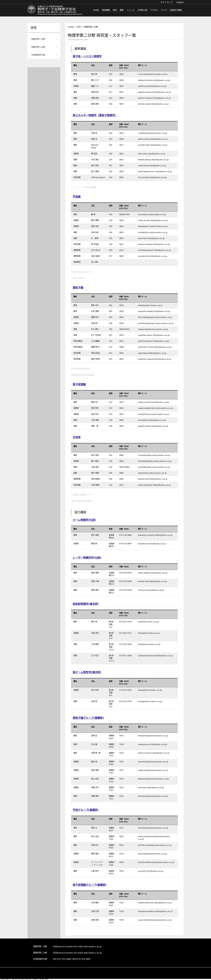Screen dimensions: 211x980
Task: Open ビーム物理学(化研) lab link
Action: (x=84, y=520)
